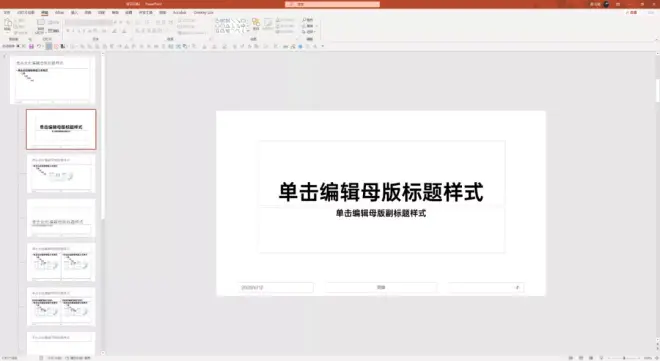Viewport: 660px width, 361px height.
Task: Start slide show from status bar icon
Action: pyautogui.click(x=601, y=358)
